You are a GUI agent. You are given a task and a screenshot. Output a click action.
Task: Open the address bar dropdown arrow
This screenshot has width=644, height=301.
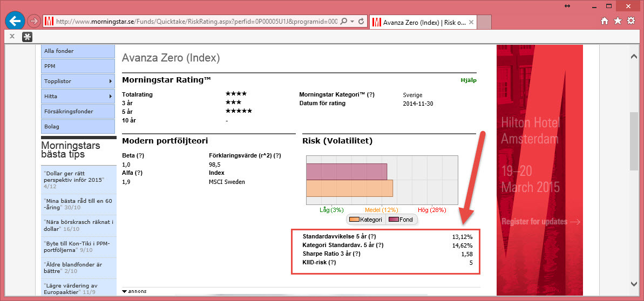[352, 22]
